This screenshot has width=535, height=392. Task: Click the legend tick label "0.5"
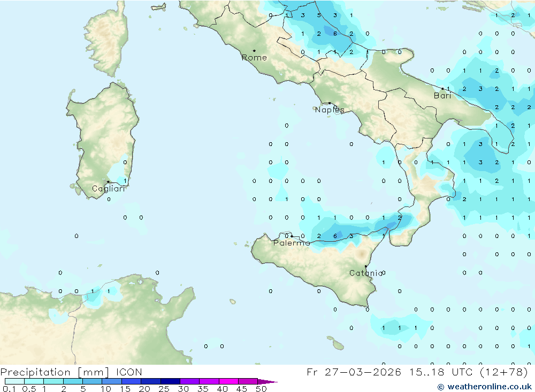(x=29, y=389)
